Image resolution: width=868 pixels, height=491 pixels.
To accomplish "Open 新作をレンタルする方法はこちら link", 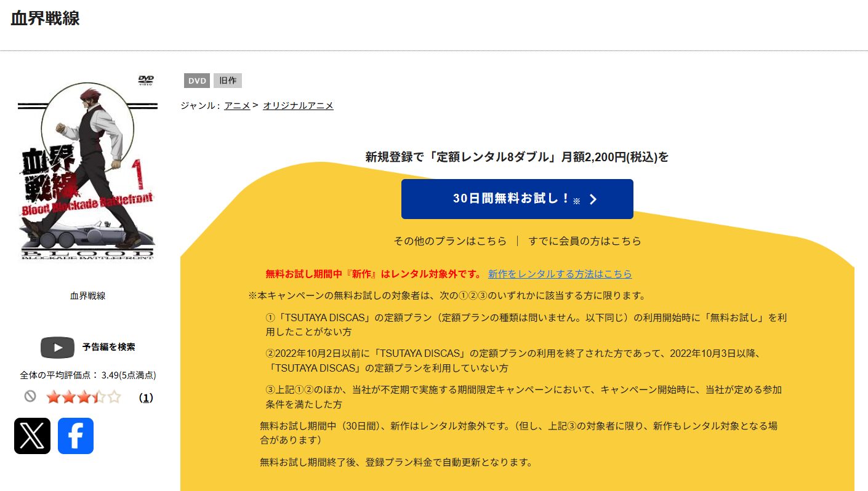I will point(560,274).
